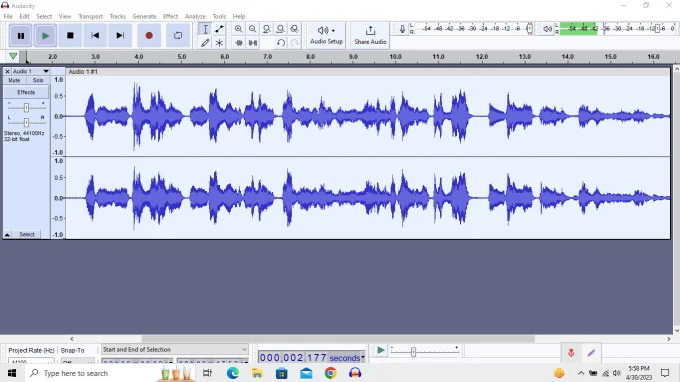
Task: Open the Select menu
Action: pyautogui.click(x=44, y=16)
